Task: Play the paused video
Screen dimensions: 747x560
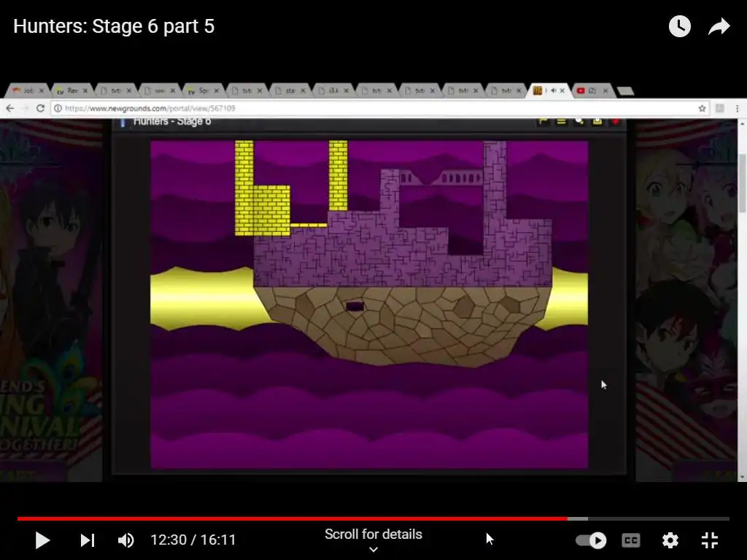Action: coord(42,540)
